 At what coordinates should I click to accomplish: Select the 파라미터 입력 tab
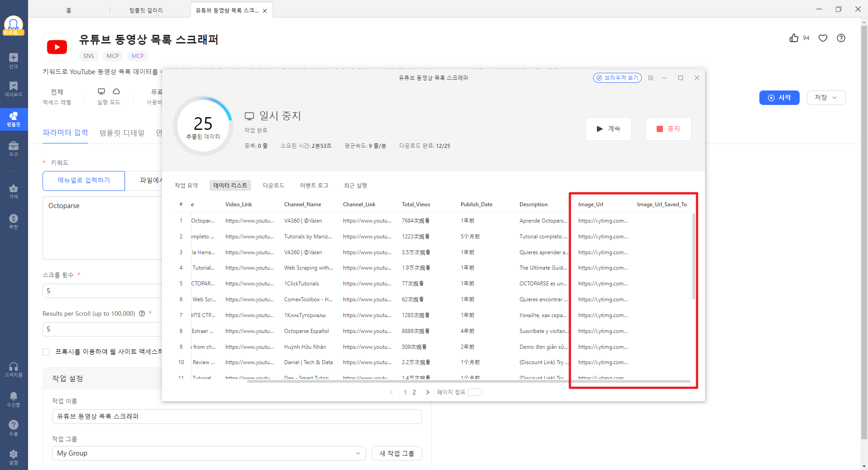point(65,133)
